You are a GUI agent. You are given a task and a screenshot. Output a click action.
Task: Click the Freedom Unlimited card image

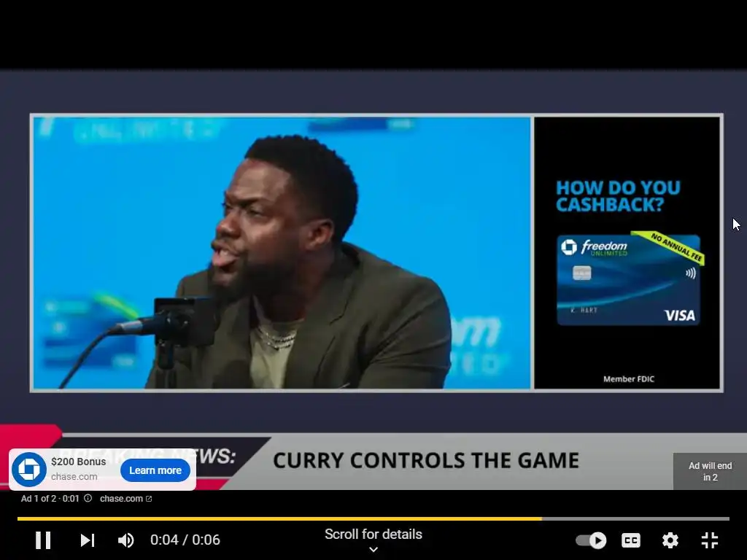629,279
